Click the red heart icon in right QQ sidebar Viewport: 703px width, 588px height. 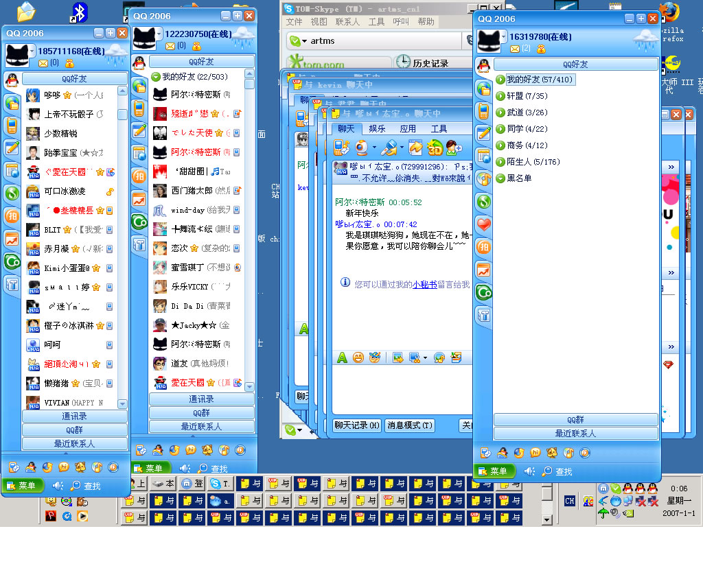(x=484, y=224)
